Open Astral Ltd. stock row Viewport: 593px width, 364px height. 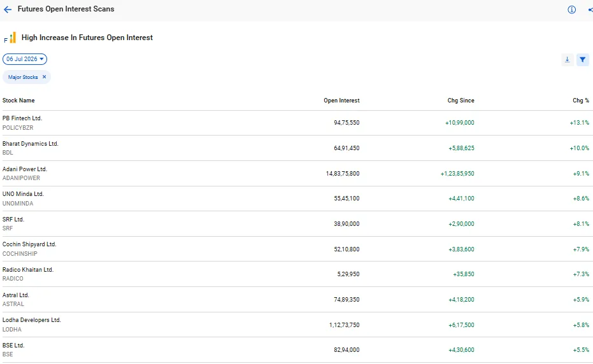[296, 299]
